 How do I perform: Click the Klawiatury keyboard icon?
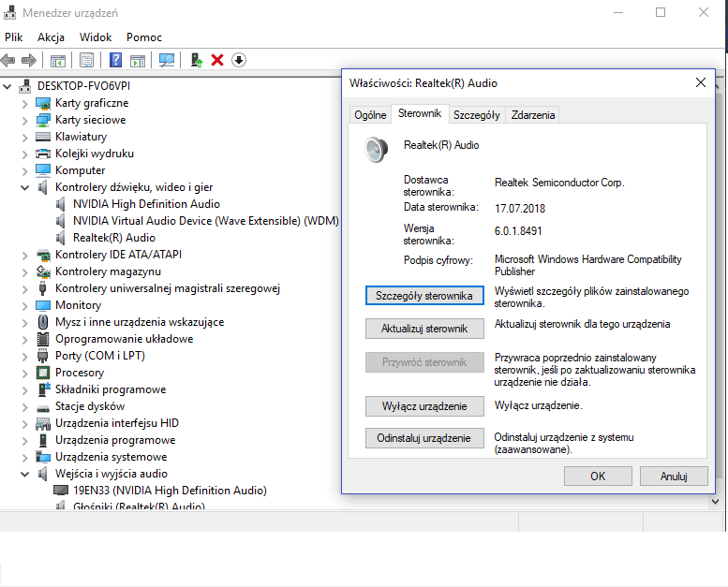pyautogui.click(x=43, y=137)
